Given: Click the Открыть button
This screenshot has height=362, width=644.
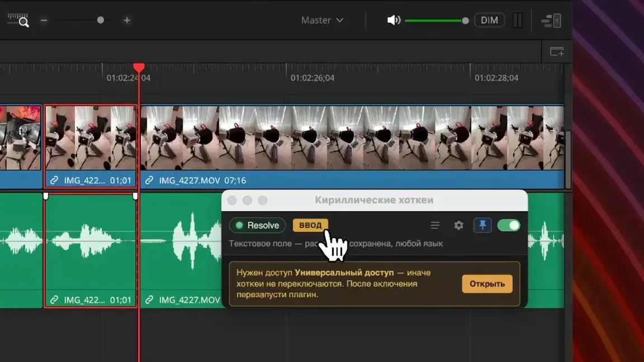Looking at the screenshot, I should pyautogui.click(x=487, y=284).
